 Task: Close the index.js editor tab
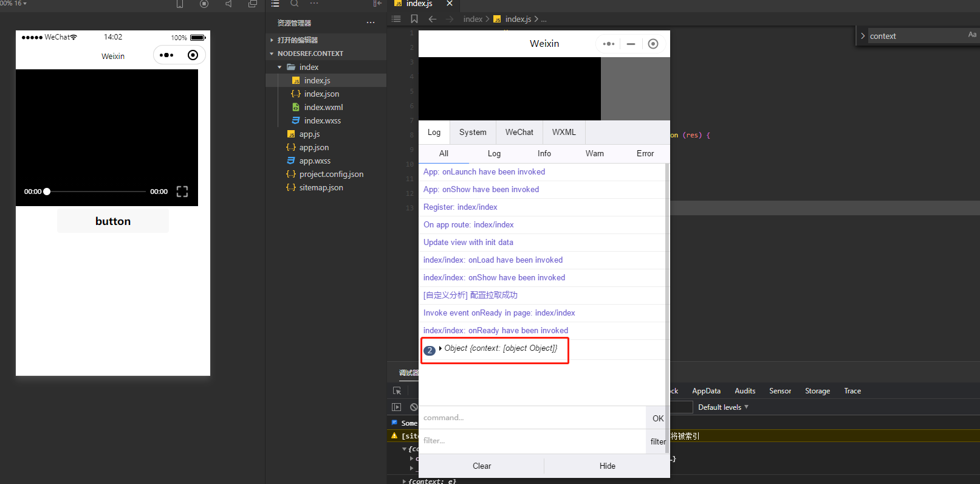pos(450,4)
